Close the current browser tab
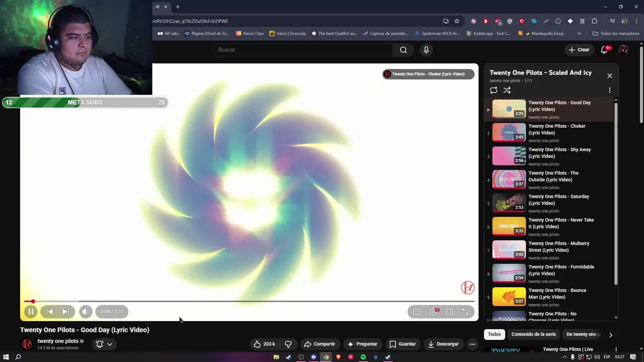Viewport: 644px width, 362px height. pos(166,7)
